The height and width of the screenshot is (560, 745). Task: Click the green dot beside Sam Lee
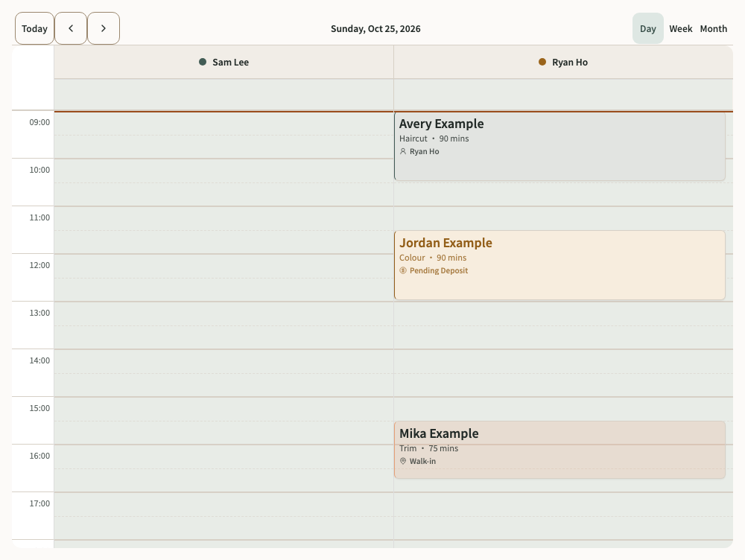(203, 62)
